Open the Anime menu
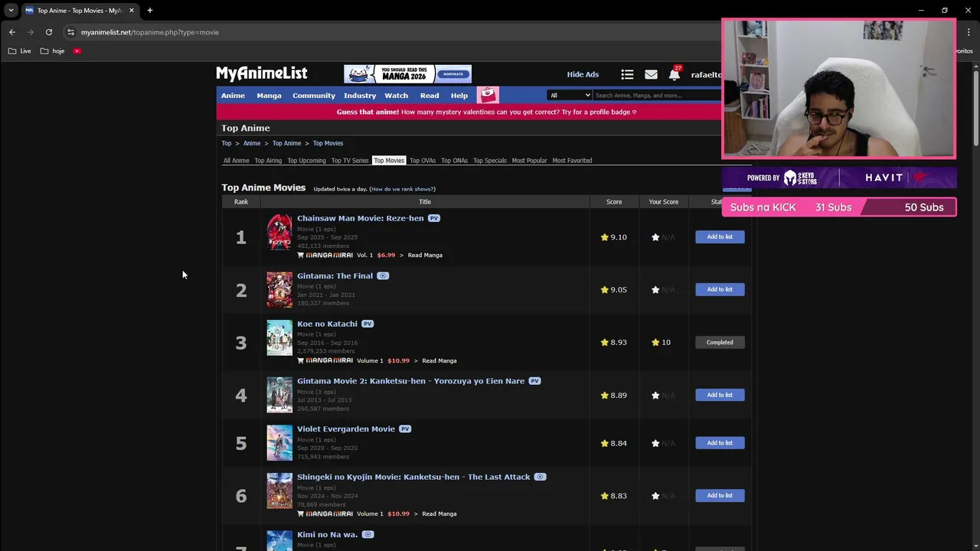Screen dimensions: 980x551 coord(233,96)
